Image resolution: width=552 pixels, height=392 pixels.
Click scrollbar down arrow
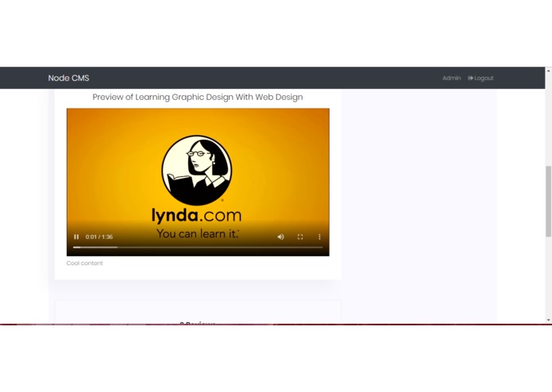tap(548, 320)
